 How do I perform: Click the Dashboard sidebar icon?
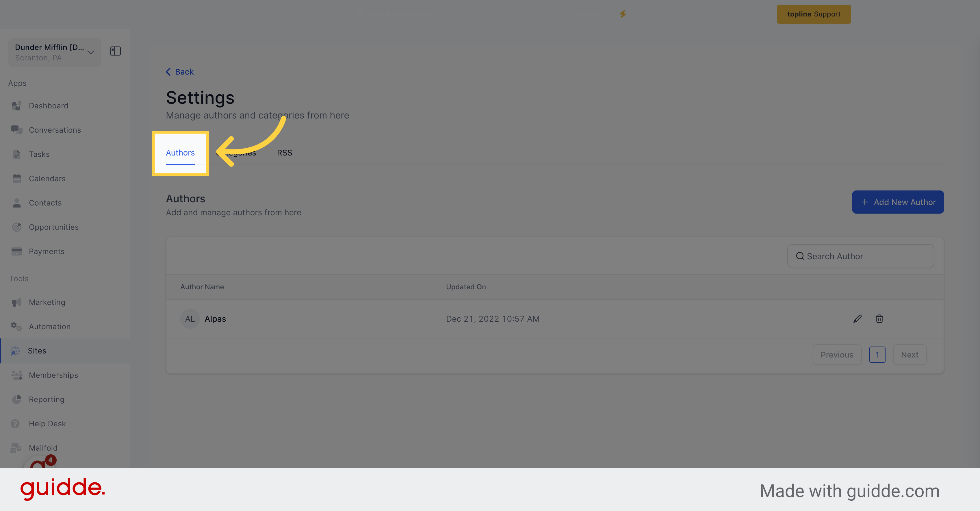(x=17, y=105)
